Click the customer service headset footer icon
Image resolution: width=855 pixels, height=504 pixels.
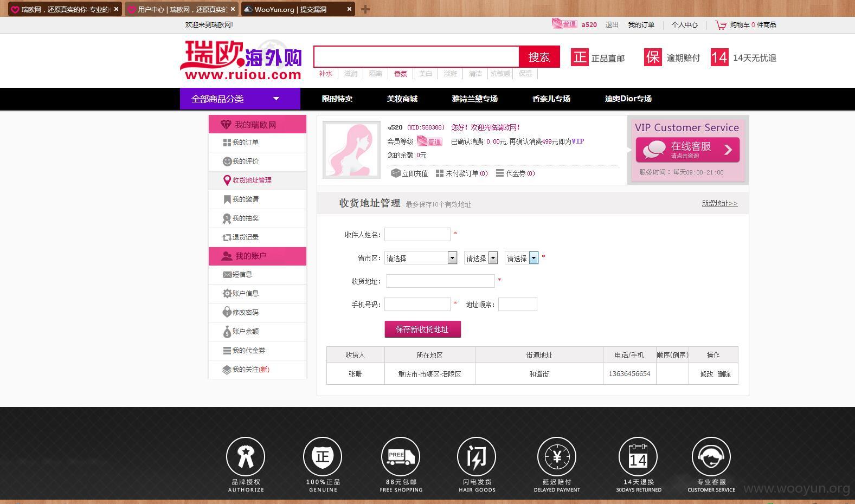point(711,457)
